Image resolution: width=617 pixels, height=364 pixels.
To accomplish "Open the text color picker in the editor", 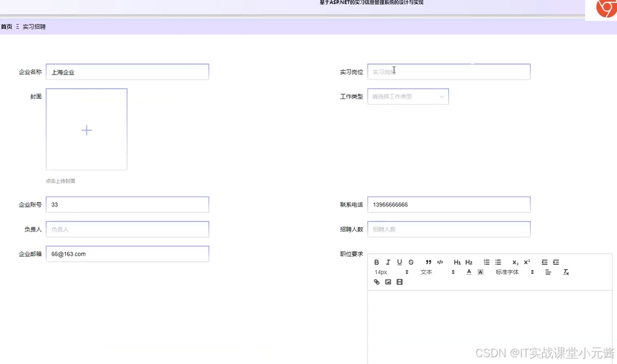I will (x=469, y=272).
